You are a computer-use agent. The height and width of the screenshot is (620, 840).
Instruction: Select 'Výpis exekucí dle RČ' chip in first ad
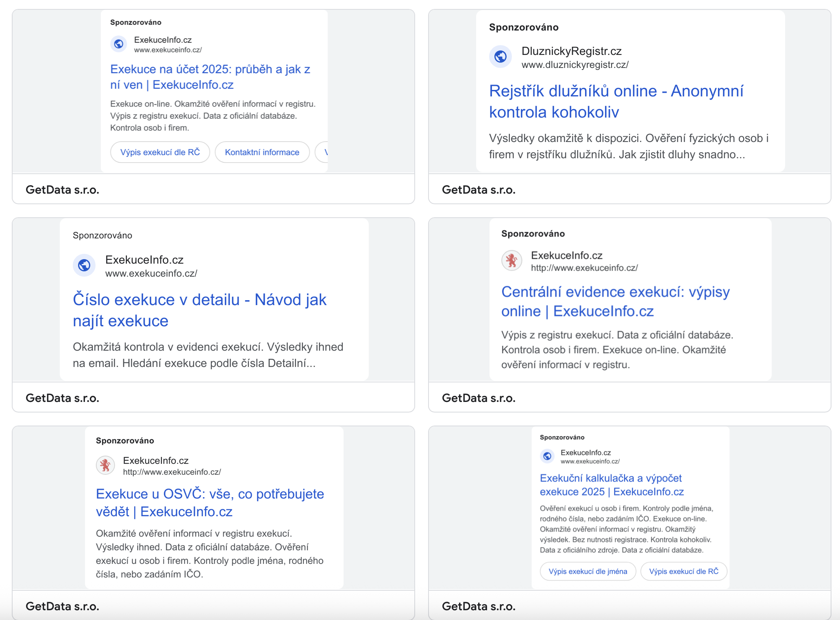click(160, 152)
